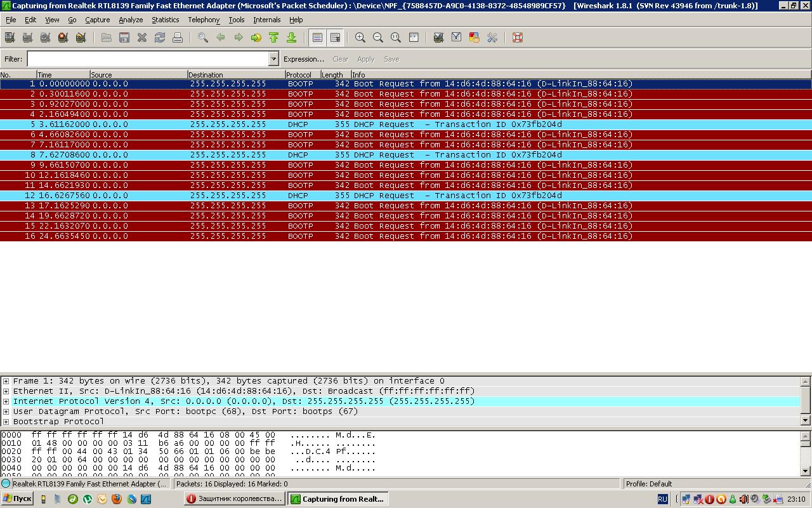
Task: Expand the Bootstrap Protocol row
Action: (6, 422)
